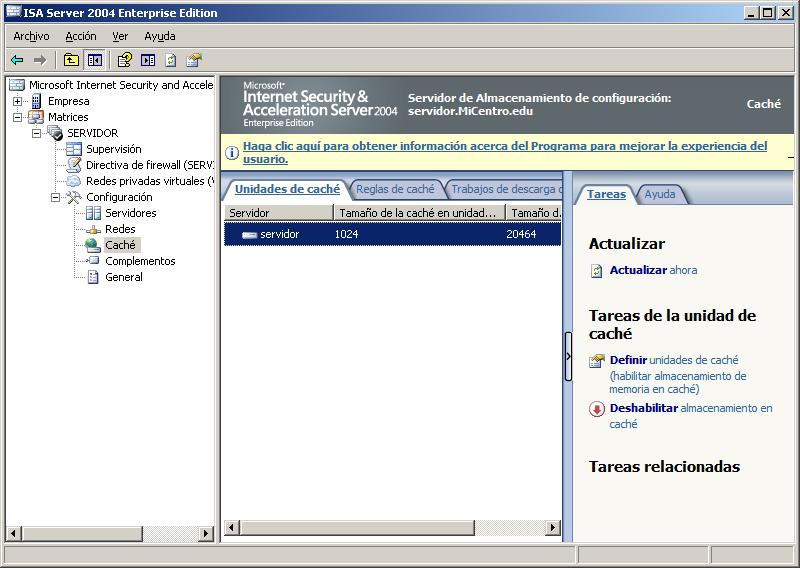Screen dimensions: 800x568
Task: Collapse task pane using the vertical splitter arrow
Action: tap(568, 356)
